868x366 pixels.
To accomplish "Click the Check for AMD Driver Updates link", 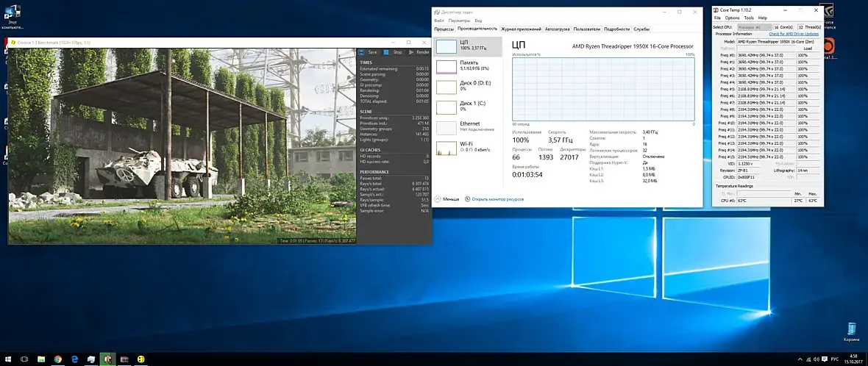I will [x=793, y=35].
